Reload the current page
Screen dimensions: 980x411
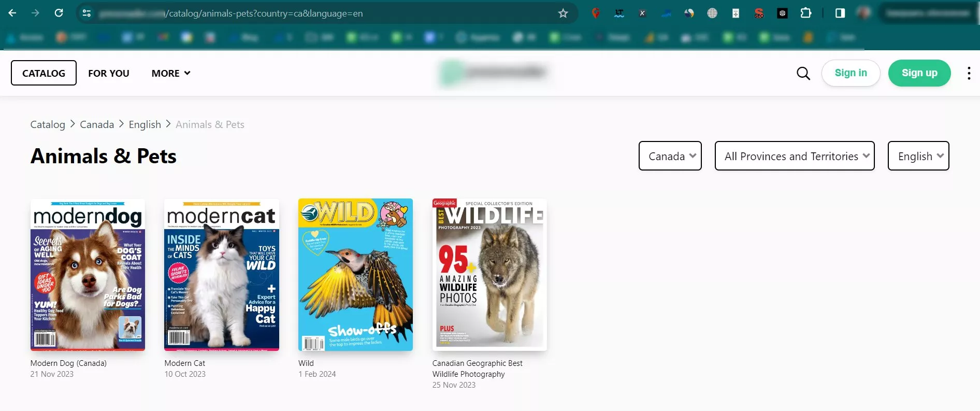point(59,13)
